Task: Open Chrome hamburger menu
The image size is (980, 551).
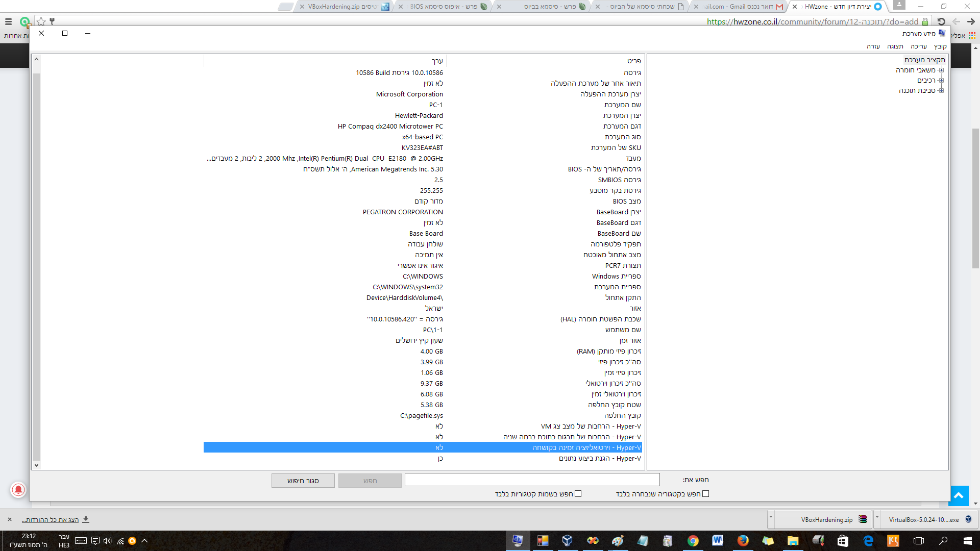Action: tap(8, 22)
